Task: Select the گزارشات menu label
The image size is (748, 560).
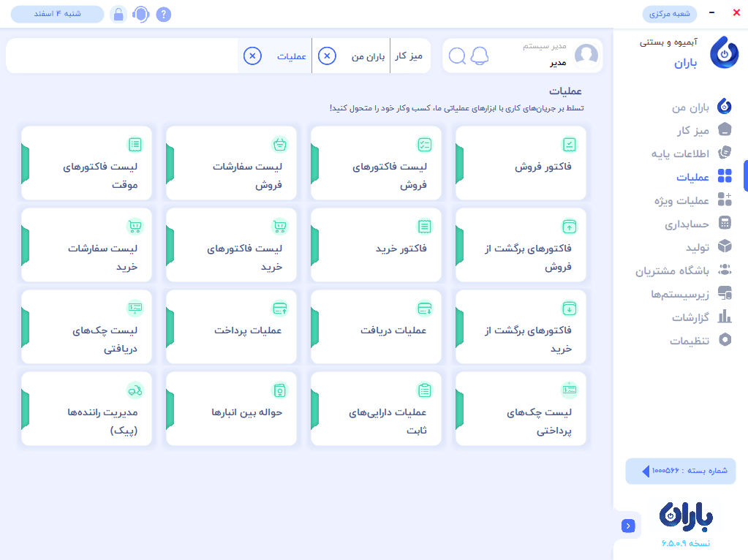Action: point(691,317)
